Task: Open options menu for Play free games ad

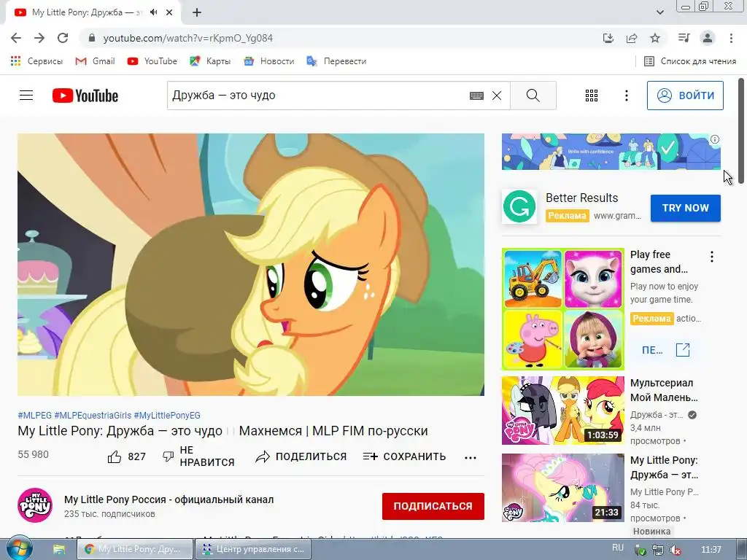Action: pyautogui.click(x=712, y=257)
